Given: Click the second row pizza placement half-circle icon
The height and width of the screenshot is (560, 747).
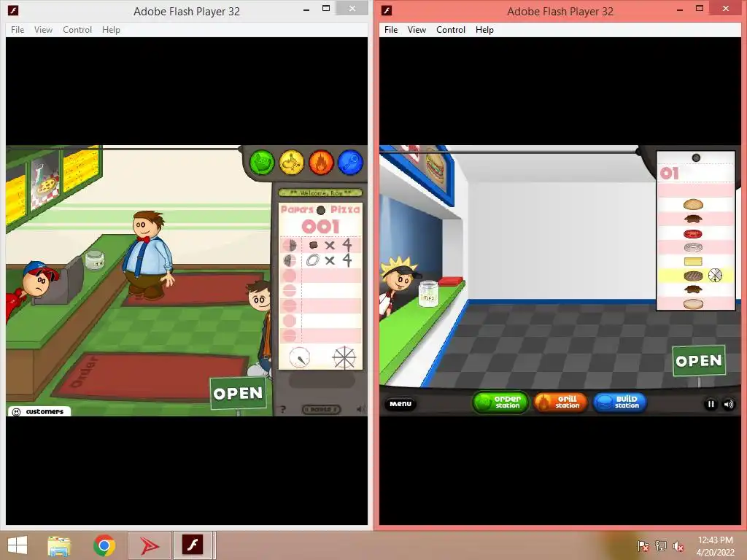Looking at the screenshot, I should click(290, 260).
